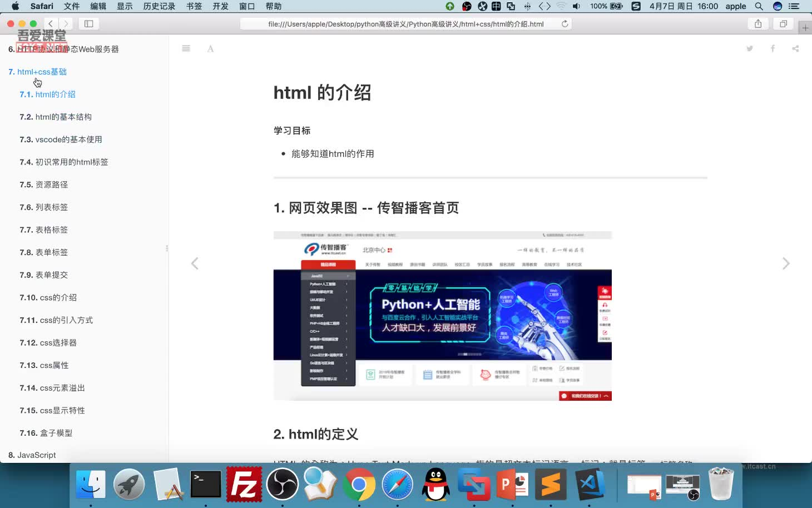Toggle the volume menu in menu bar

click(577, 6)
